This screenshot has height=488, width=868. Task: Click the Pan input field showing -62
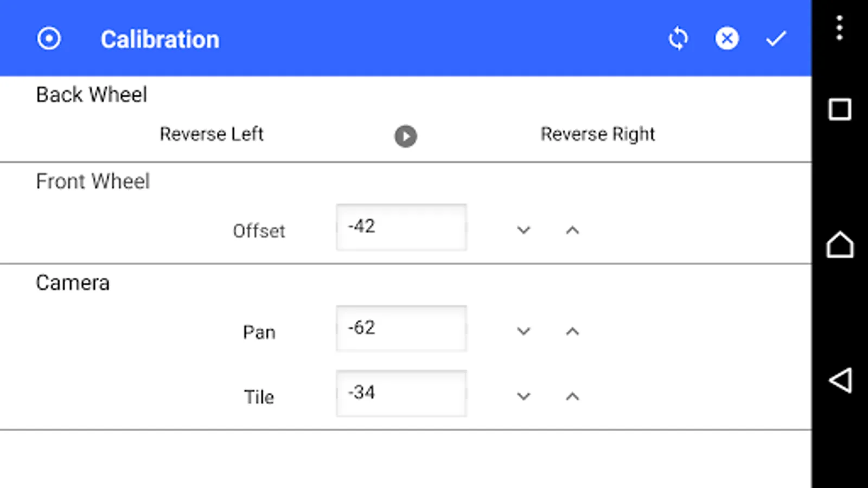pyautogui.click(x=401, y=329)
